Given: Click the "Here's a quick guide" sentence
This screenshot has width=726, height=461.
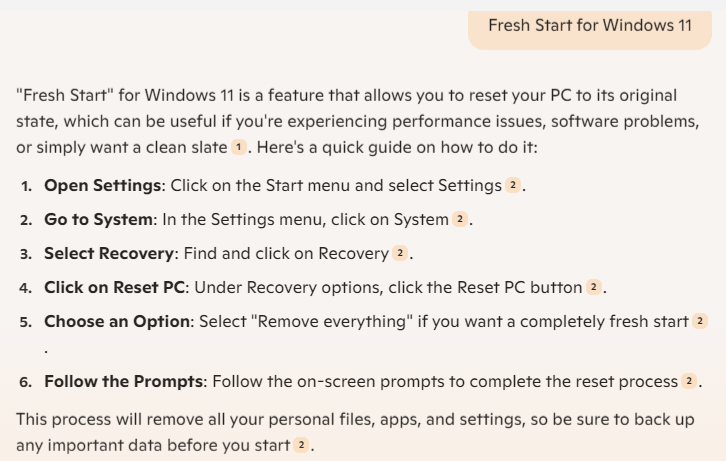Looking at the screenshot, I should [397, 148].
